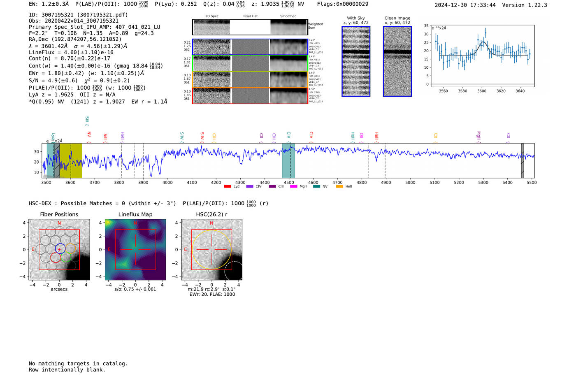Click the orange fiber circle in Fiber Positions
576x392 pixels.
pos(70,248)
